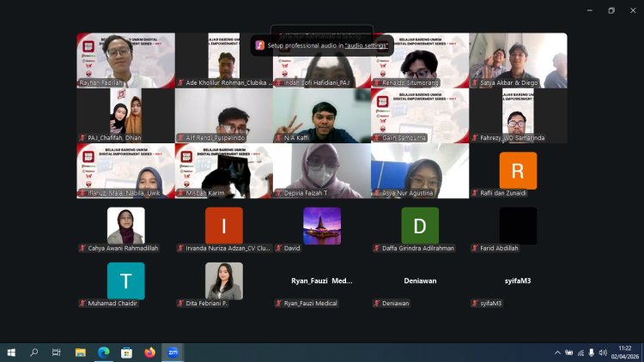Click the Windows Start button
644x362 pixels.
pos(12,352)
